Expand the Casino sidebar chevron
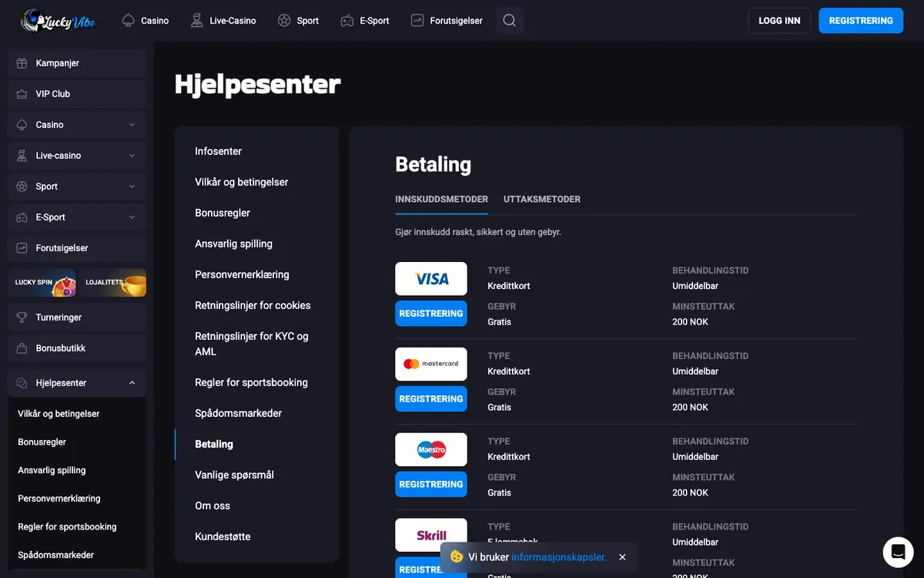This screenshot has height=578, width=924. [132, 125]
